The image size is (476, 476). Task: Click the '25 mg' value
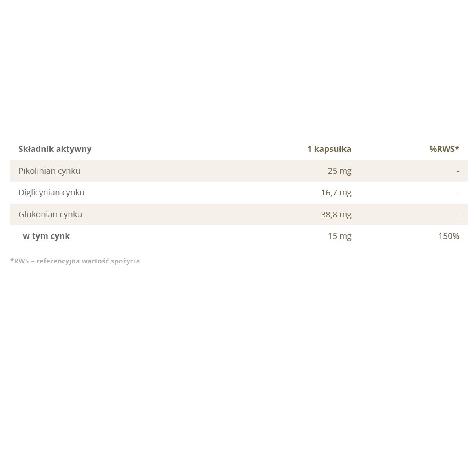click(x=340, y=171)
